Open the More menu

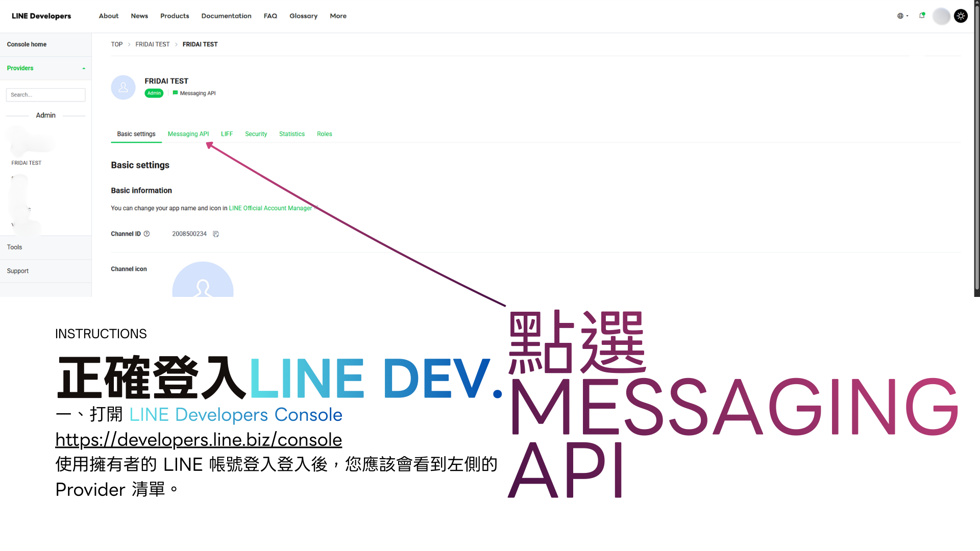pyautogui.click(x=338, y=16)
